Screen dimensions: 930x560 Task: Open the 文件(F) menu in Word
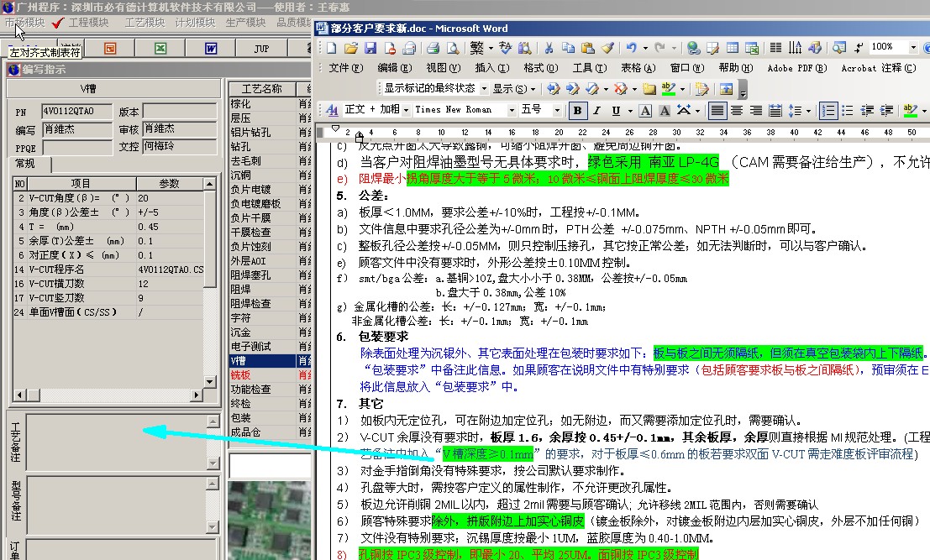coord(346,68)
